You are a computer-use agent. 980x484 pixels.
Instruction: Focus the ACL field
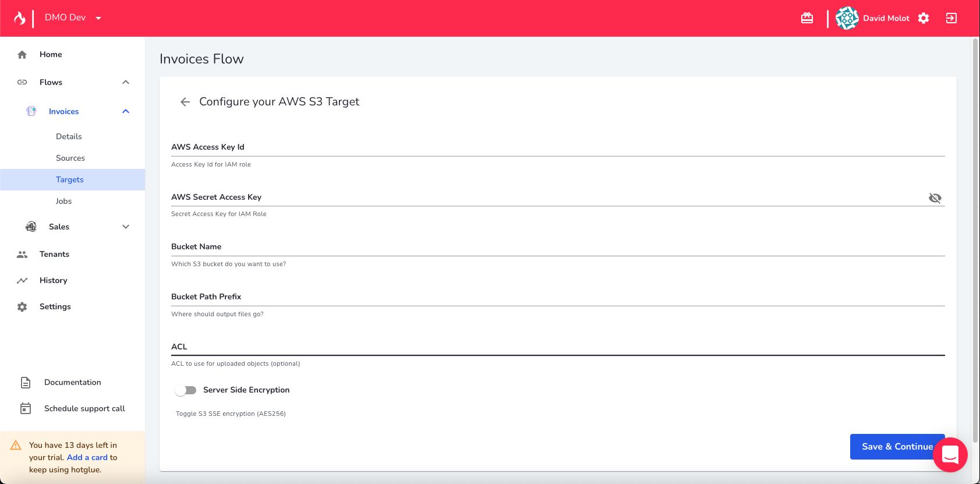point(558,347)
